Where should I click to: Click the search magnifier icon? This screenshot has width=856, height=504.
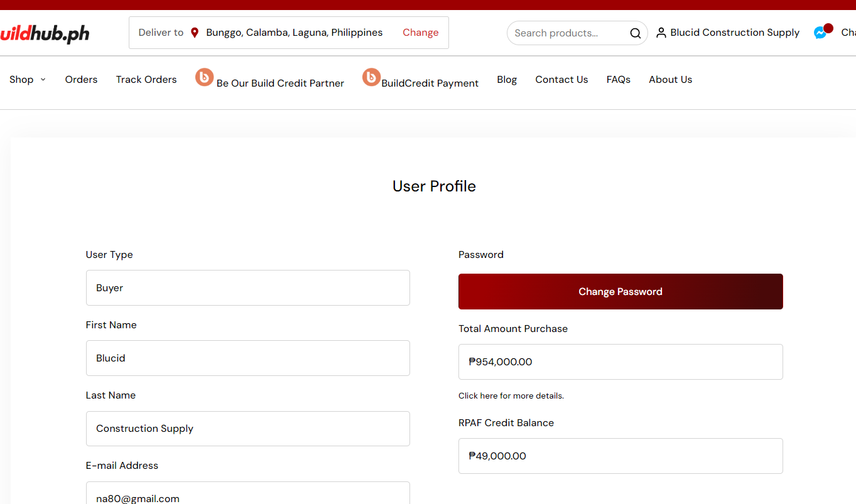pyautogui.click(x=635, y=33)
